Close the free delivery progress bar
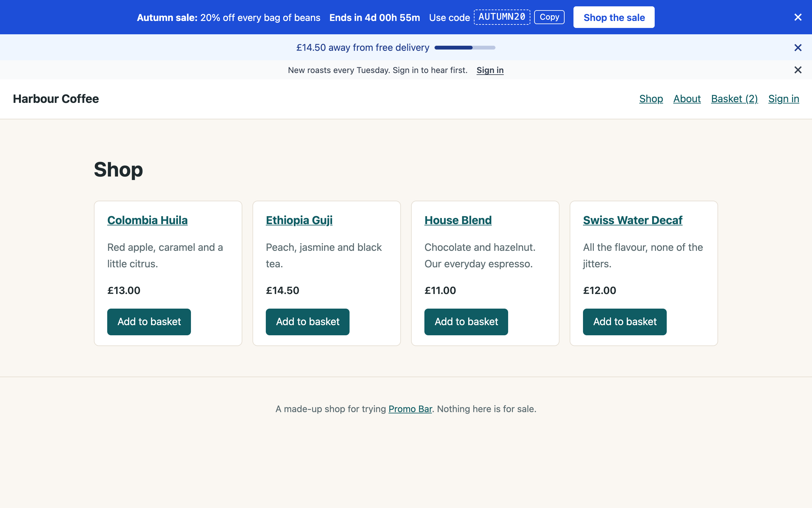The width and height of the screenshot is (812, 508). (798, 48)
